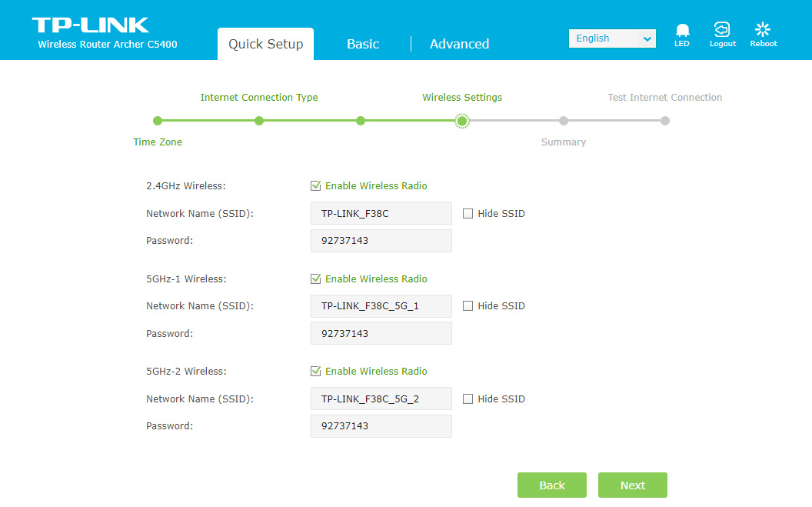Click the Test Internet Connection step label

coord(665,98)
